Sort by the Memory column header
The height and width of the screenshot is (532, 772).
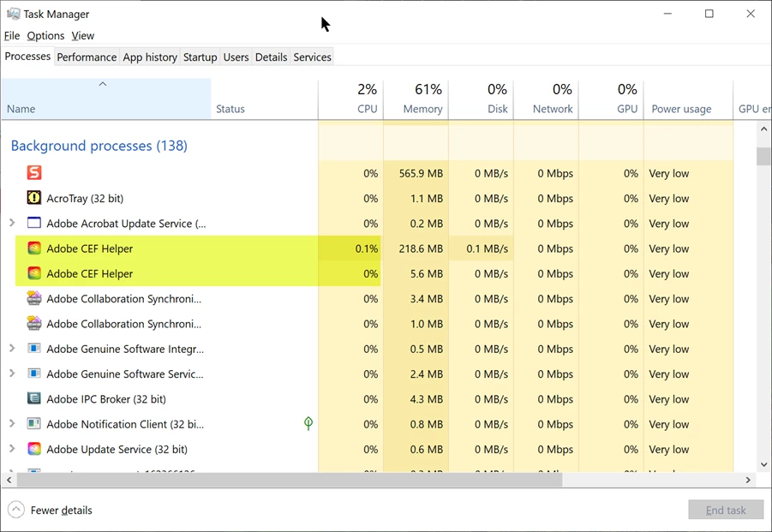(x=416, y=99)
